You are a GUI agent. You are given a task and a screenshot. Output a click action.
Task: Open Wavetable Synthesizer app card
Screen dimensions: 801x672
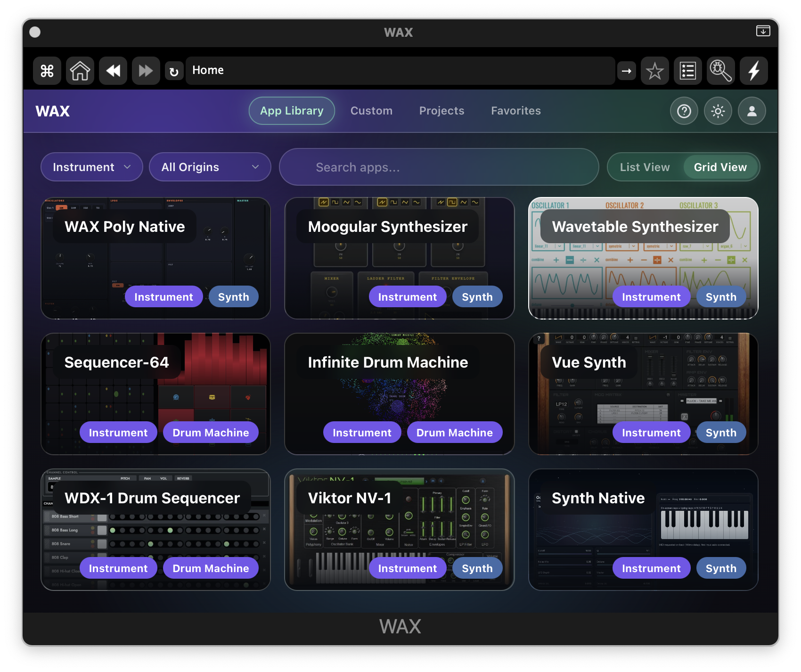pos(643,258)
